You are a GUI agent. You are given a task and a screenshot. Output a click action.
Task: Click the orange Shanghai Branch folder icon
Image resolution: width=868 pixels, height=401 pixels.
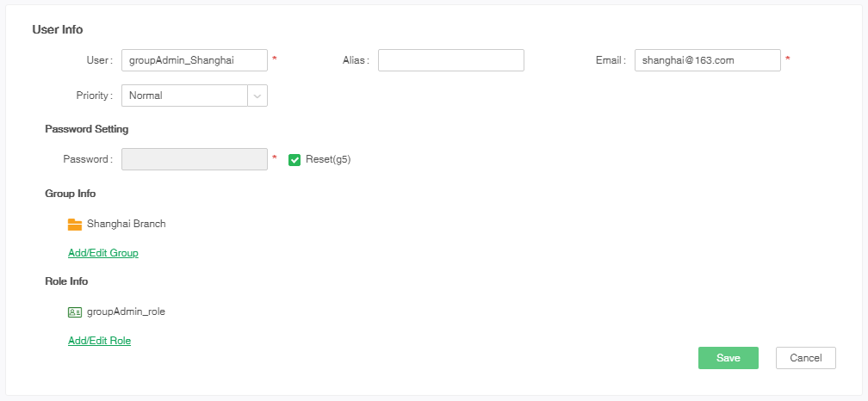point(75,224)
